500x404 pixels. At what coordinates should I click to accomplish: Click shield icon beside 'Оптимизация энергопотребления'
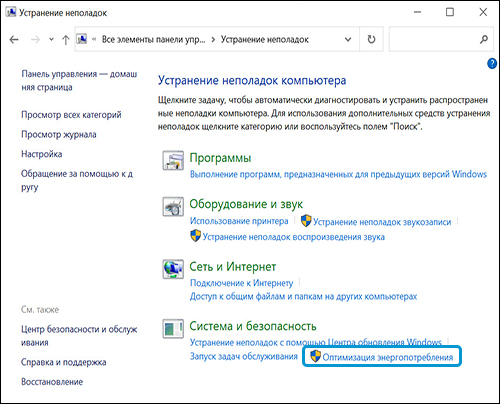[315, 356]
